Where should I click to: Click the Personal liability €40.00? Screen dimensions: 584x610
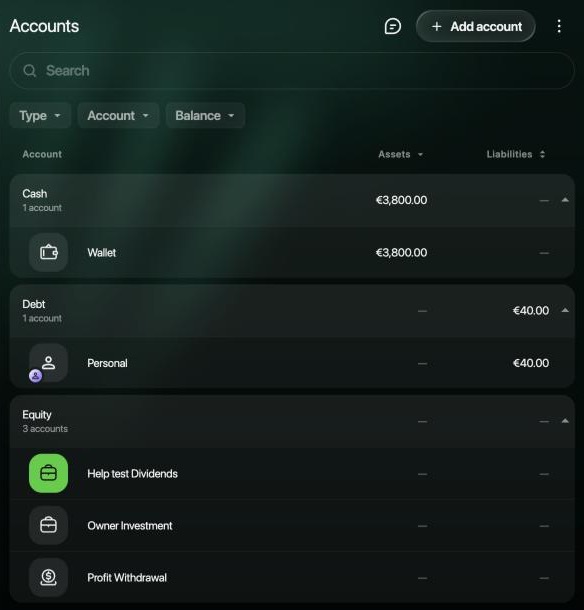531,363
